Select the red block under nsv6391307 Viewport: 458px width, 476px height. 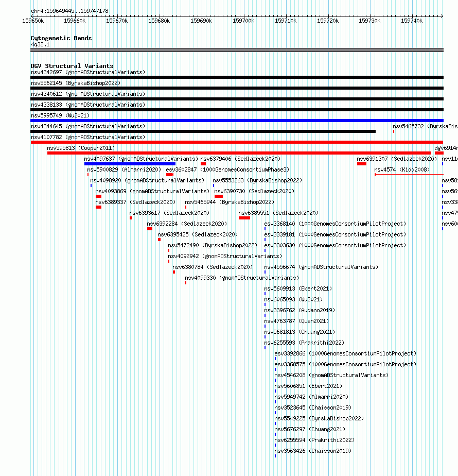click(362, 164)
